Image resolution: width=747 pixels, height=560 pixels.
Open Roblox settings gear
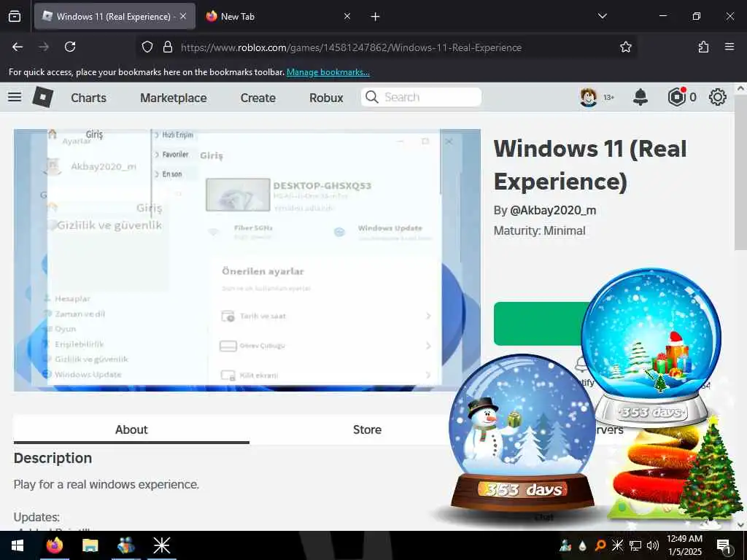[x=718, y=97]
